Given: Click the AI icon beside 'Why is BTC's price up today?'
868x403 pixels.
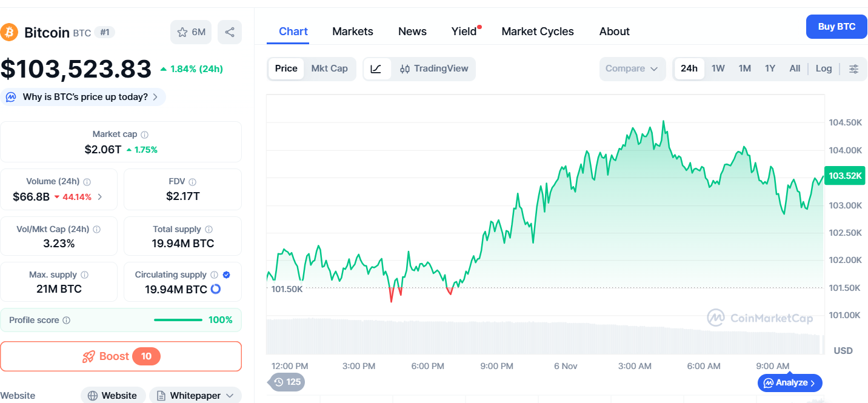Looking at the screenshot, I should tap(12, 97).
